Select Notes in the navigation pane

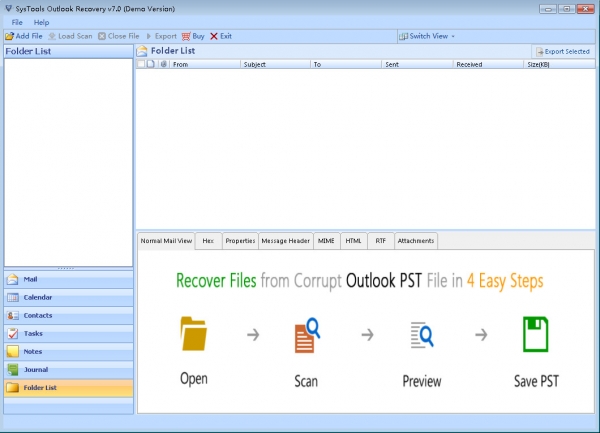[69, 352]
